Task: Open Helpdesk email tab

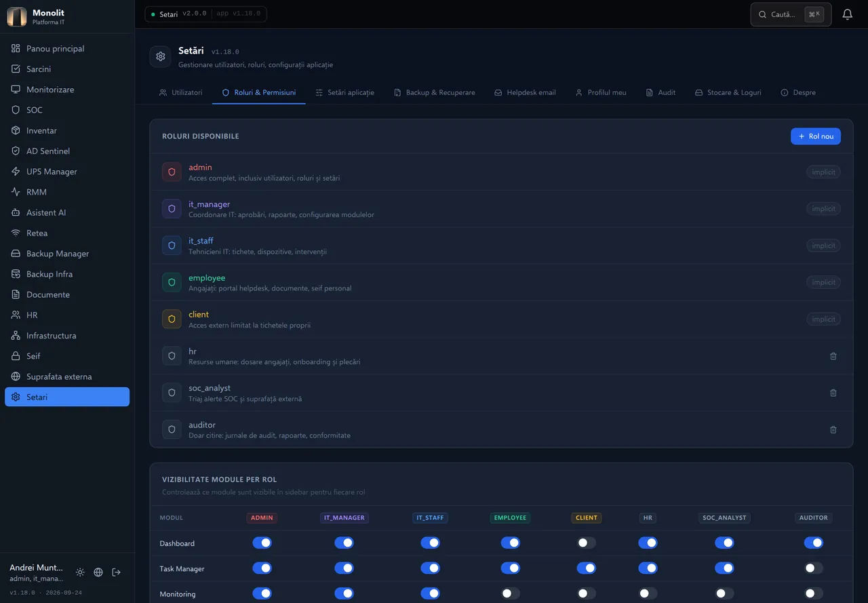Action: point(525,92)
